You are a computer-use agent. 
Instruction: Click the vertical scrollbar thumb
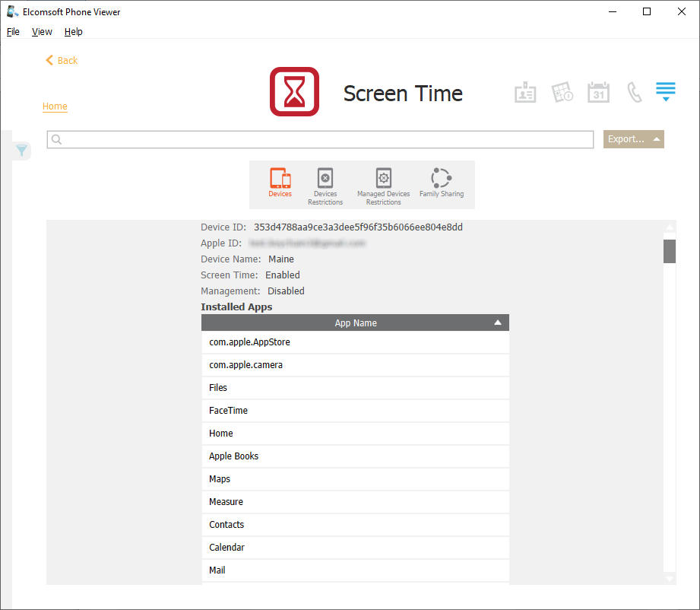[669, 251]
